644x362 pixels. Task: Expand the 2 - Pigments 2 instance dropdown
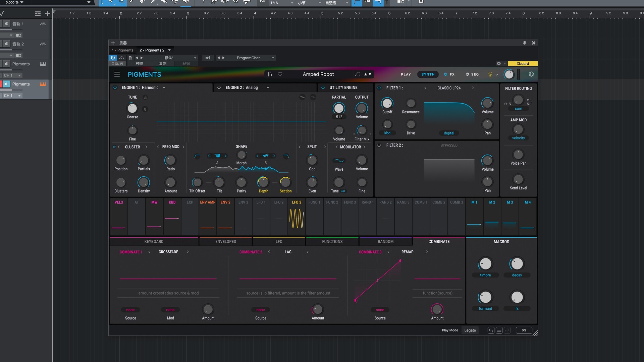click(x=169, y=50)
